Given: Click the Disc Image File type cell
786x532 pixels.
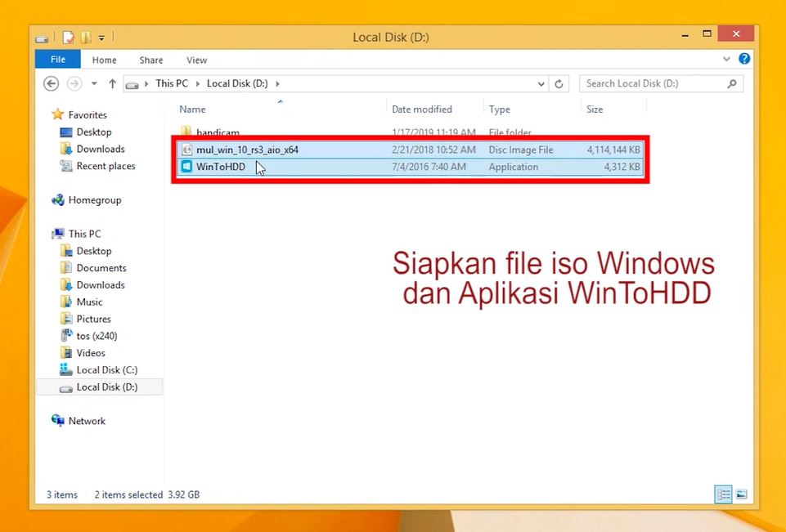Looking at the screenshot, I should (521, 150).
